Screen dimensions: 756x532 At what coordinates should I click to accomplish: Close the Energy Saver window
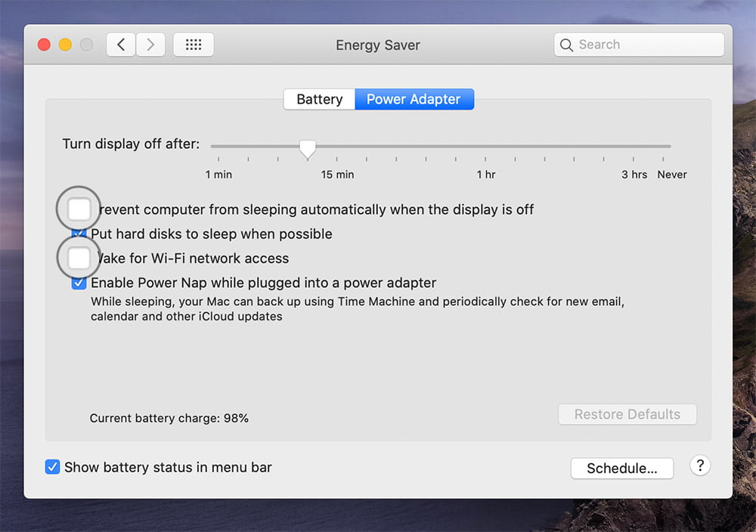pyautogui.click(x=44, y=45)
